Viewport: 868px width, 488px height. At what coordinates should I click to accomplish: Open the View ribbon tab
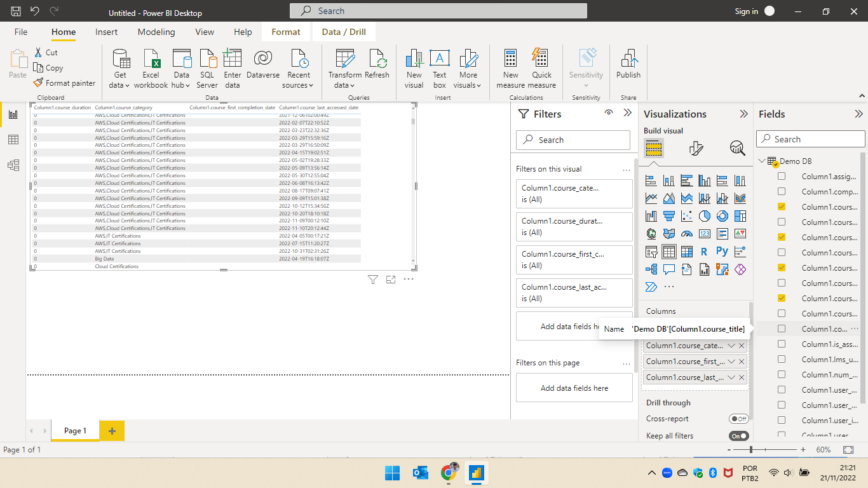(x=205, y=32)
